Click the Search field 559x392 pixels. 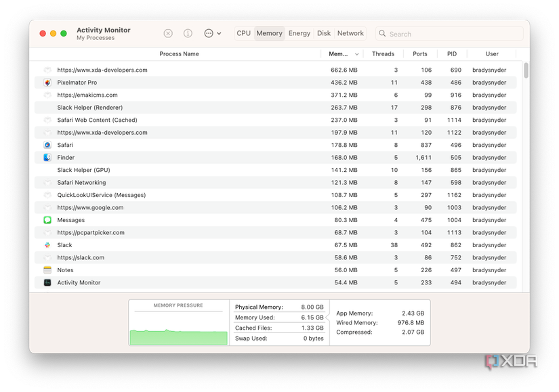[x=449, y=34]
